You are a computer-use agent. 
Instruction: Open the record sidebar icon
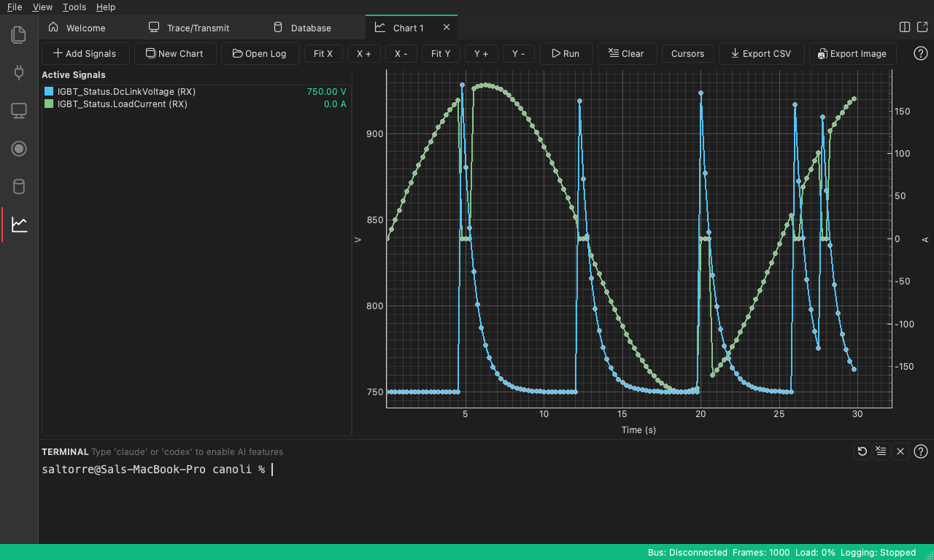click(19, 149)
